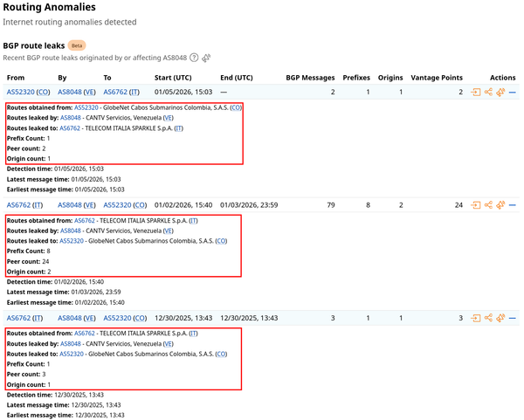Share the 01/05/2026 route leak event
Screen dimensions: 524x420
pyautogui.click(x=488, y=92)
